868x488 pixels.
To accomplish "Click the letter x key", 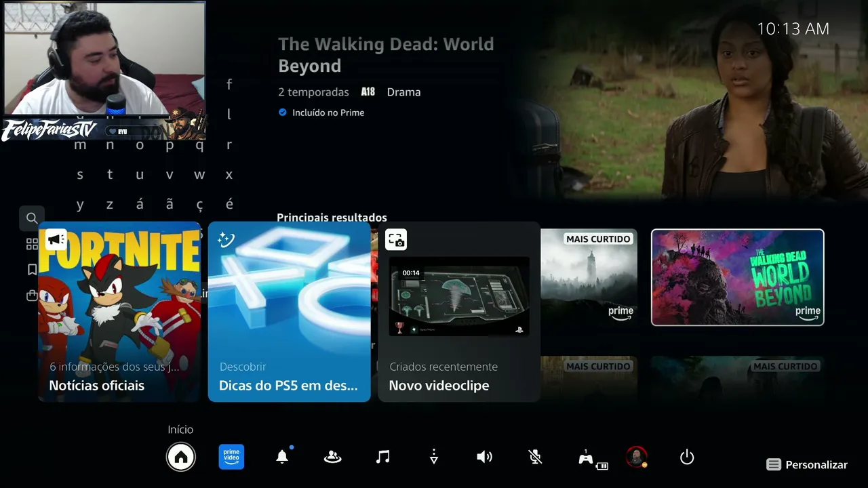I will click(229, 175).
